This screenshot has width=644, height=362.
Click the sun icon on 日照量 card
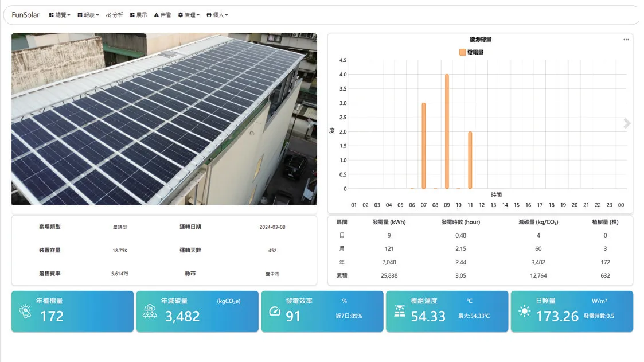[x=525, y=312]
